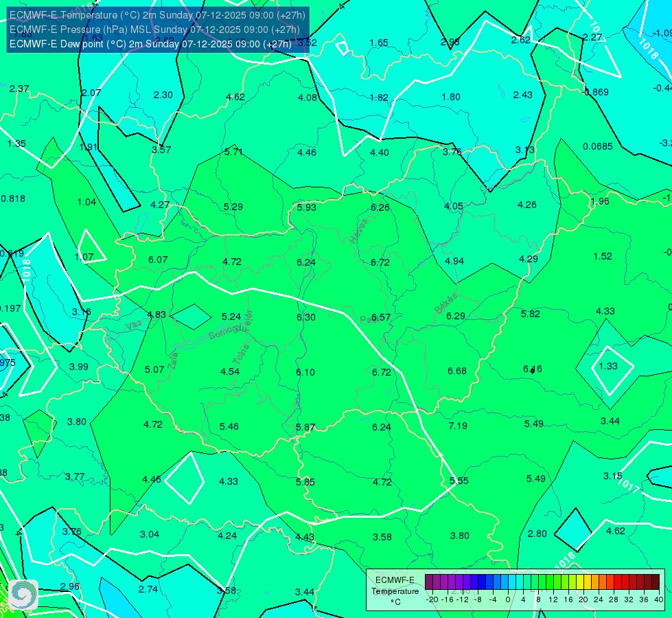
Task: Click the Békés county label
Action: (x=445, y=304)
